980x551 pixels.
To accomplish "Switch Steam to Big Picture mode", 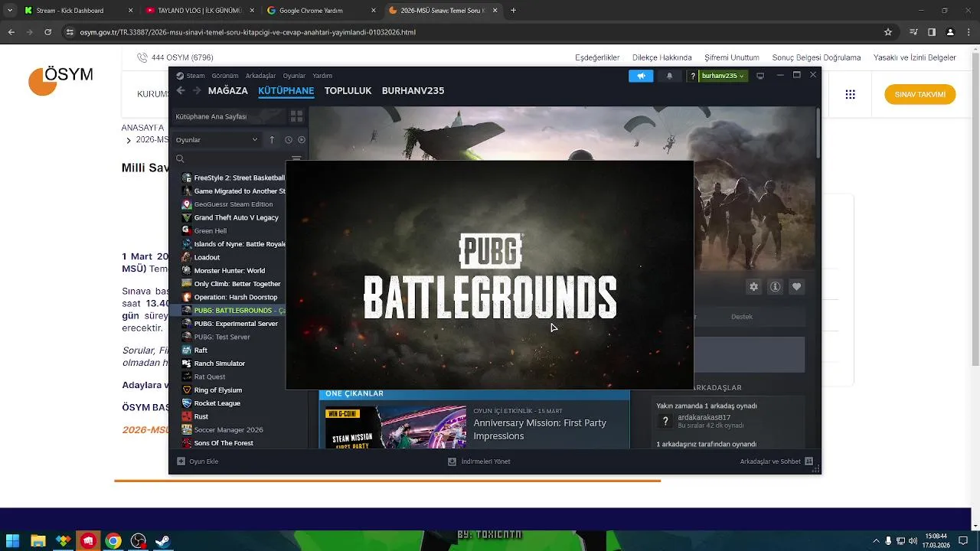I will pyautogui.click(x=760, y=76).
